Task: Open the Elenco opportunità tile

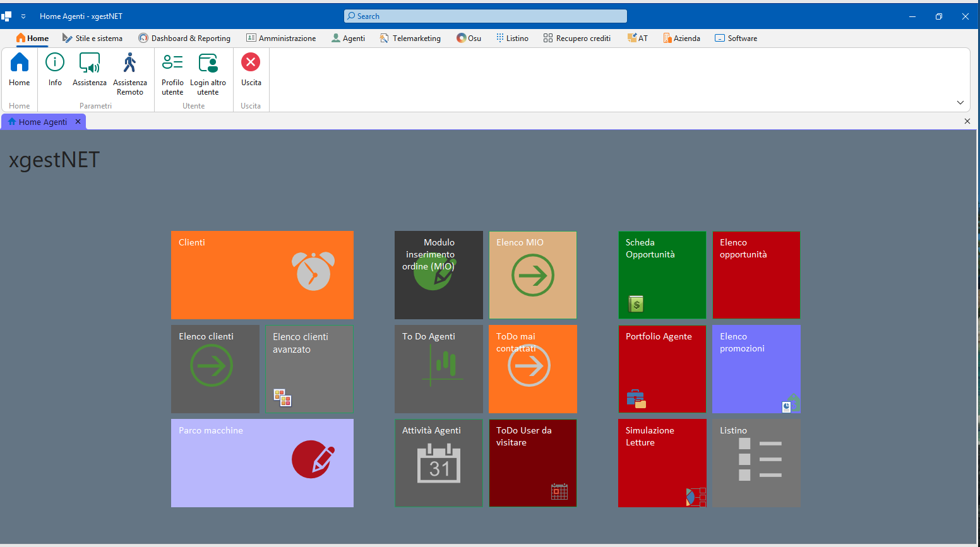Action: [756, 275]
